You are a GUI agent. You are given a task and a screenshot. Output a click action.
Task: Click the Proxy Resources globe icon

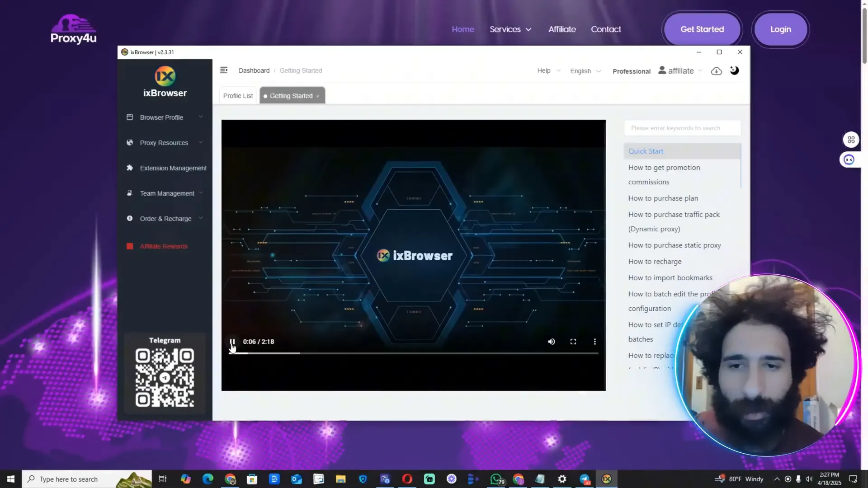(x=130, y=142)
